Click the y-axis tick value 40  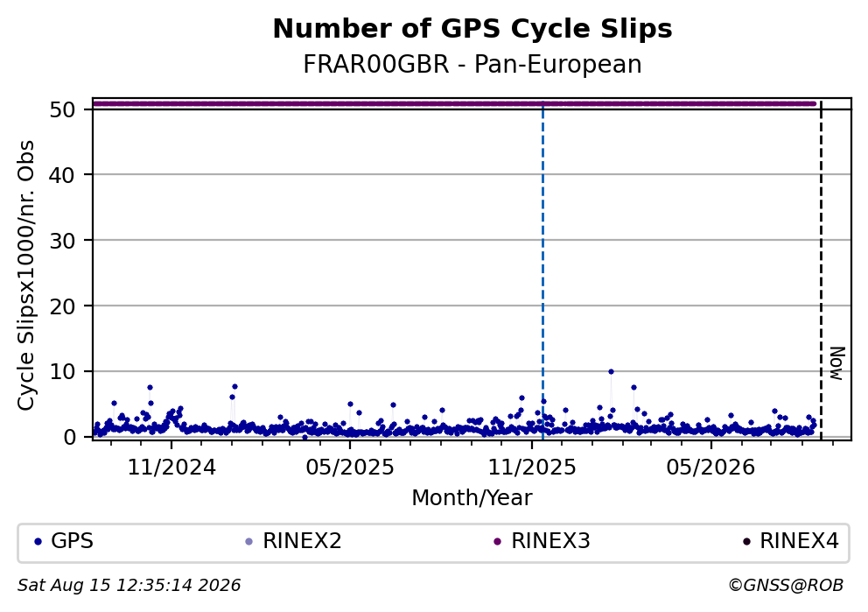(x=62, y=175)
